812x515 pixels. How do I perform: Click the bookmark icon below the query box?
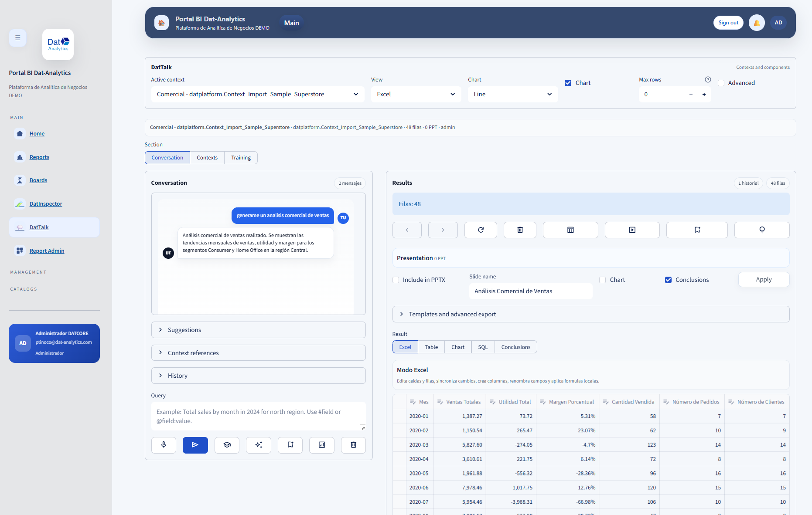pos(290,445)
